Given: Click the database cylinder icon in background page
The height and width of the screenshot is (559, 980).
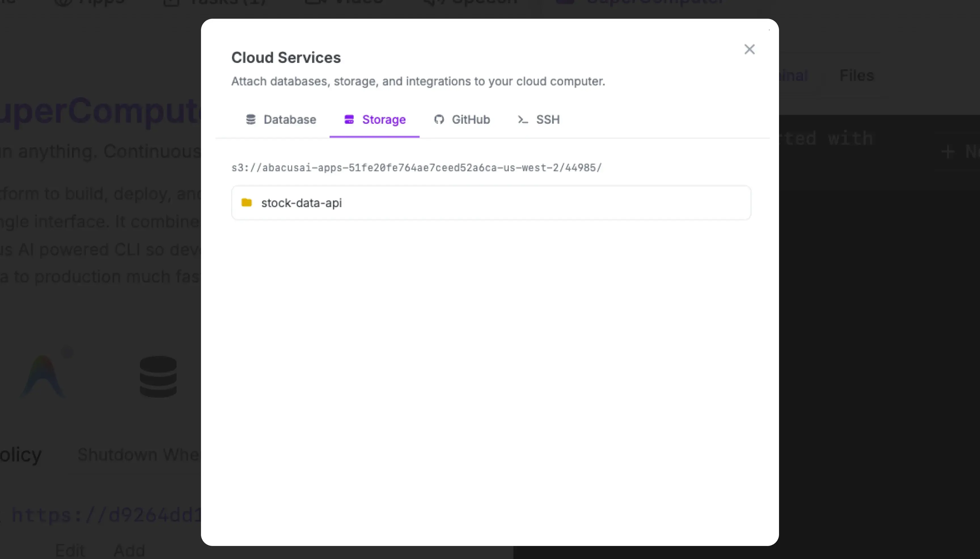Looking at the screenshot, I should (158, 377).
